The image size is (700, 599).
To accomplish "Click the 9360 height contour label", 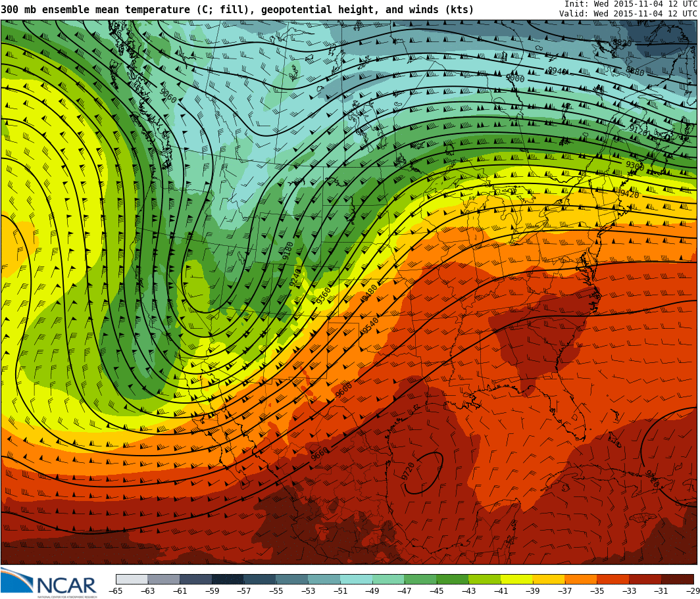I will click(x=323, y=296).
